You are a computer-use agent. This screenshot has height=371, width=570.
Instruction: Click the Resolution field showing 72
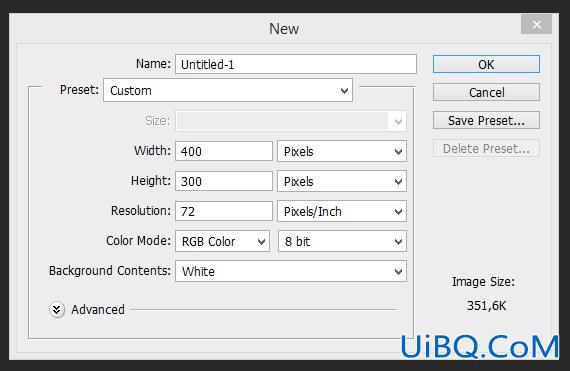coord(224,211)
